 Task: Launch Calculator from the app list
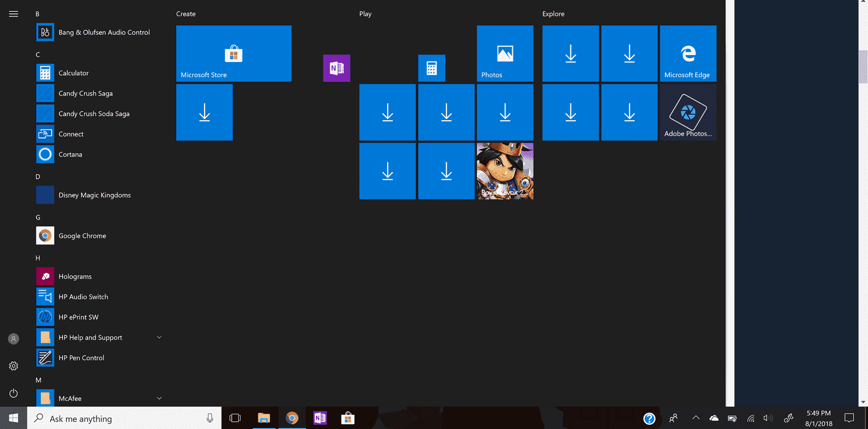[100, 73]
